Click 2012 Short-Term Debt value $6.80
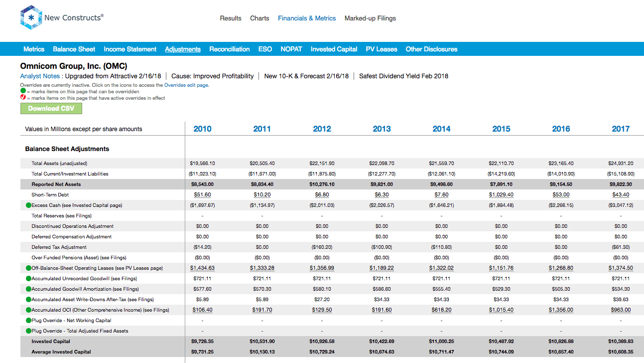 [x=322, y=195]
